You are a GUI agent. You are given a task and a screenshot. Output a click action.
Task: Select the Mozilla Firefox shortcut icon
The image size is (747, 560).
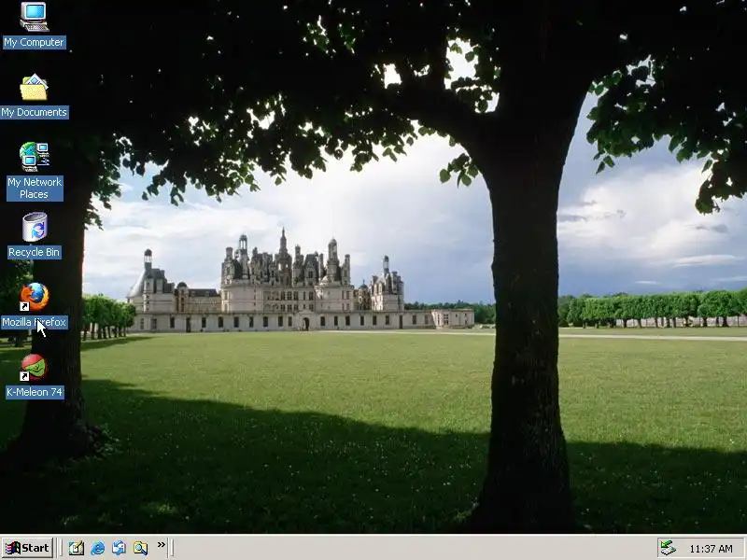point(35,297)
